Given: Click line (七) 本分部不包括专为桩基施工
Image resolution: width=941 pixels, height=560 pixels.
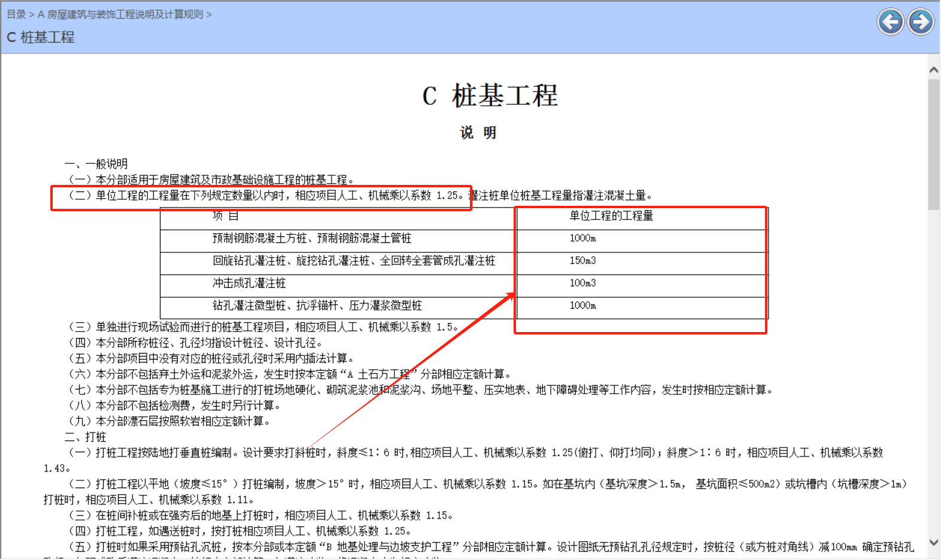Looking at the screenshot, I should click(421, 390).
